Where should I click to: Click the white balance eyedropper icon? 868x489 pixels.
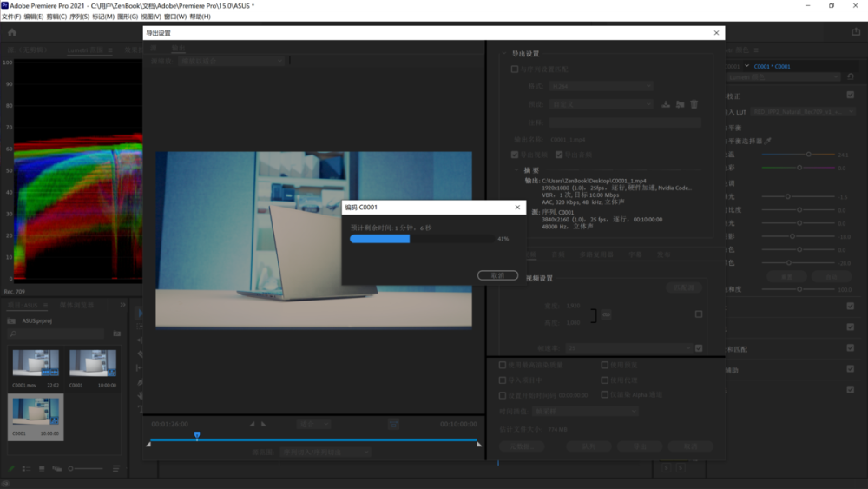768,142
